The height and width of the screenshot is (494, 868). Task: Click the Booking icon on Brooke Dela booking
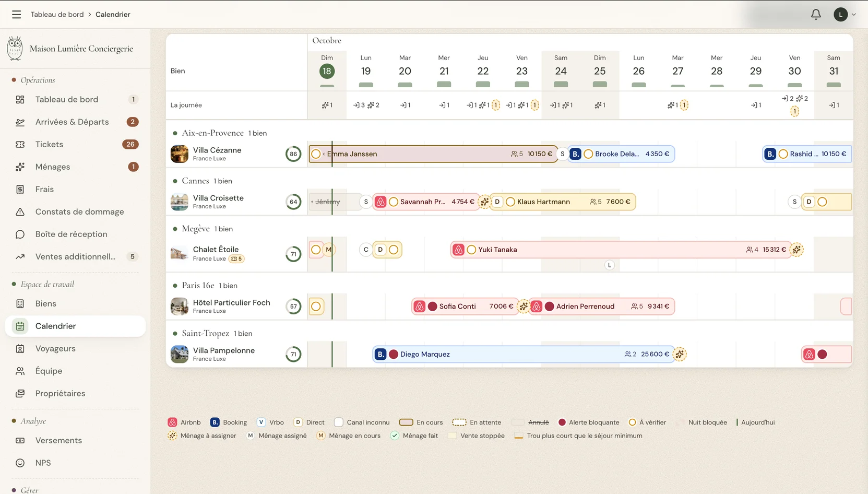click(x=575, y=154)
